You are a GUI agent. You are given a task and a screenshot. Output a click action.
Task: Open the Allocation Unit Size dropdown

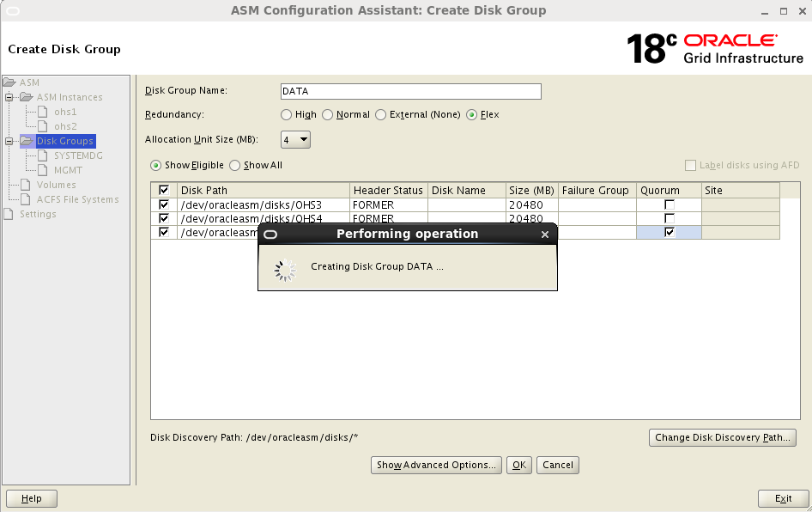tap(295, 140)
